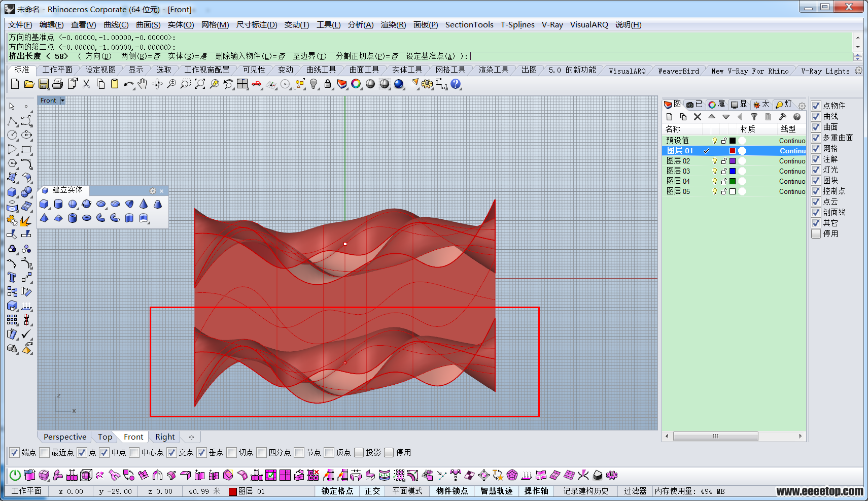
Task: Enable the 中心点 osnap checkbox
Action: coord(134,452)
